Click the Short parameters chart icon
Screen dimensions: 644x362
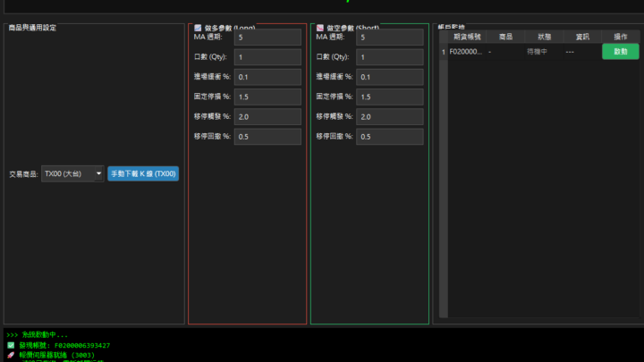click(x=320, y=29)
